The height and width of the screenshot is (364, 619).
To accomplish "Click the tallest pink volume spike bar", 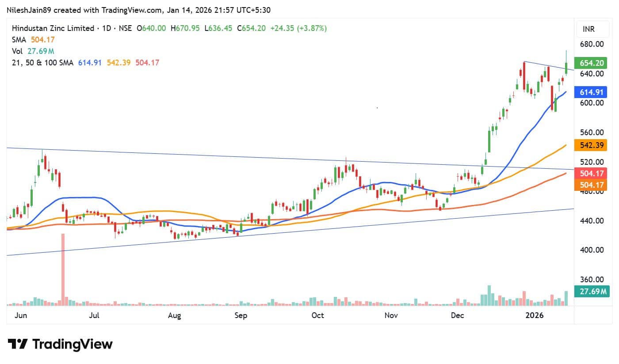I will pos(63,269).
